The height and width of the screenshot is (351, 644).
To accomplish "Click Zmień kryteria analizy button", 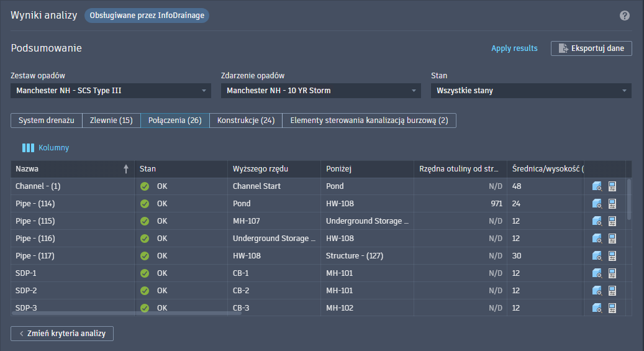I will tap(62, 334).
